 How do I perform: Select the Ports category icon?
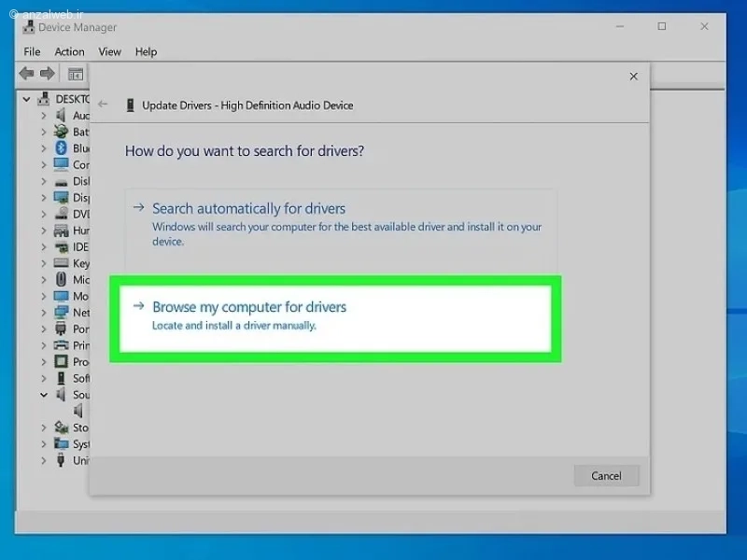click(61, 329)
